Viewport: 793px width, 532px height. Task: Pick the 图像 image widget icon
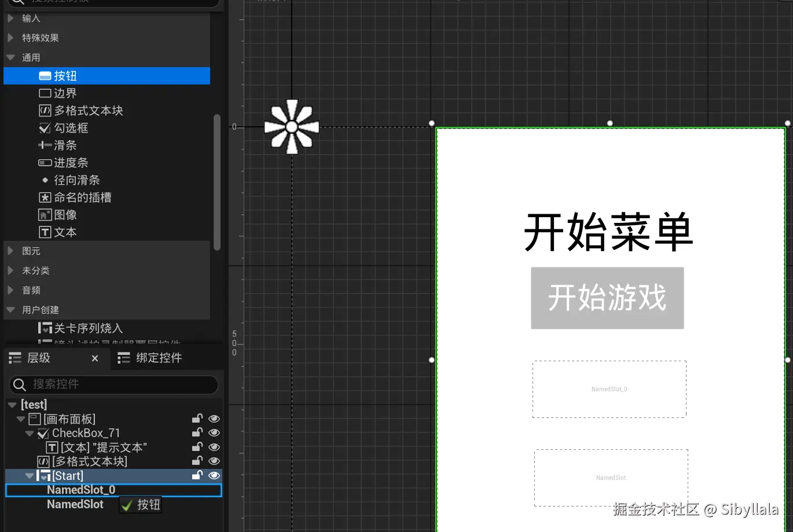(x=45, y=215)
